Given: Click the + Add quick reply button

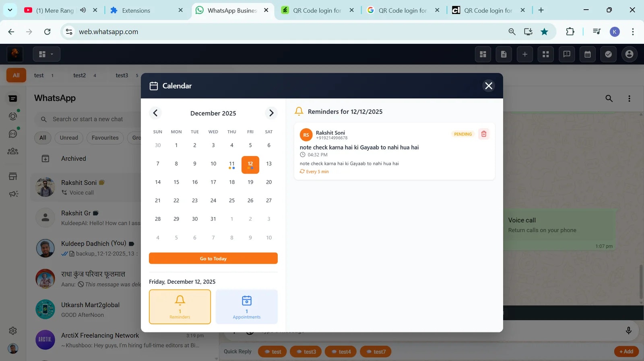Looking at the screenshot, I should 626,351.
